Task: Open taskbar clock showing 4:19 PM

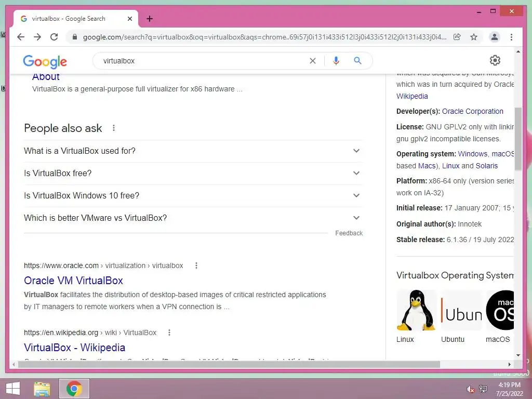Action: [x=510, y=389]
